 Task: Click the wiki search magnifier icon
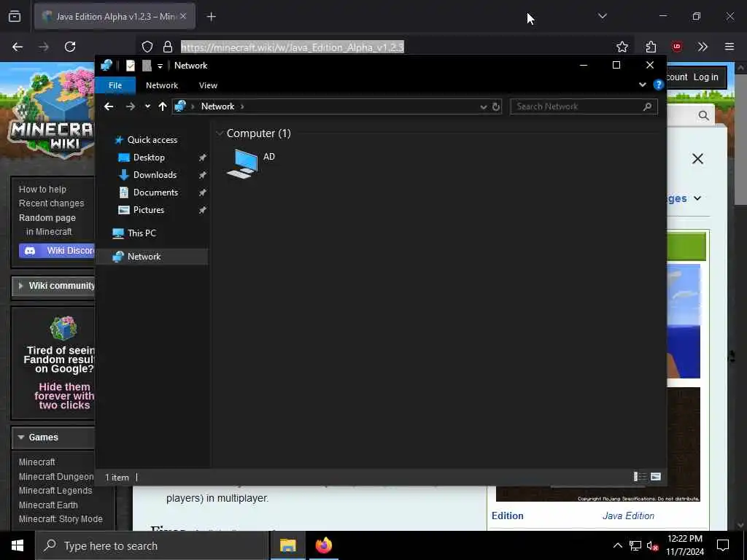[703, 115]
